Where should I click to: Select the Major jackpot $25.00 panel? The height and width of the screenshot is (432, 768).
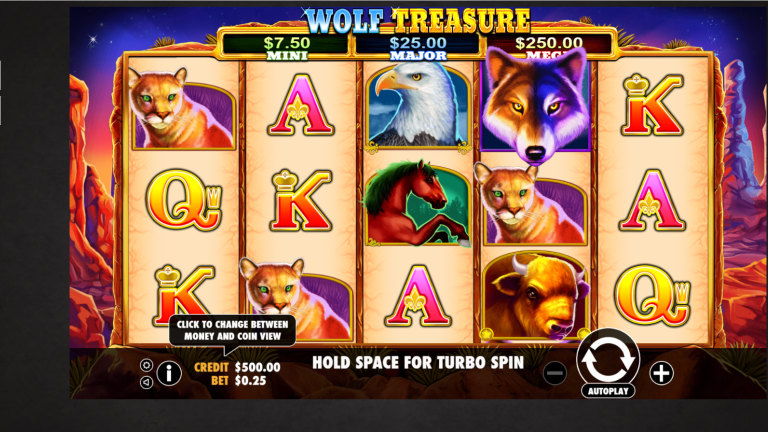(x=418, y=47)
